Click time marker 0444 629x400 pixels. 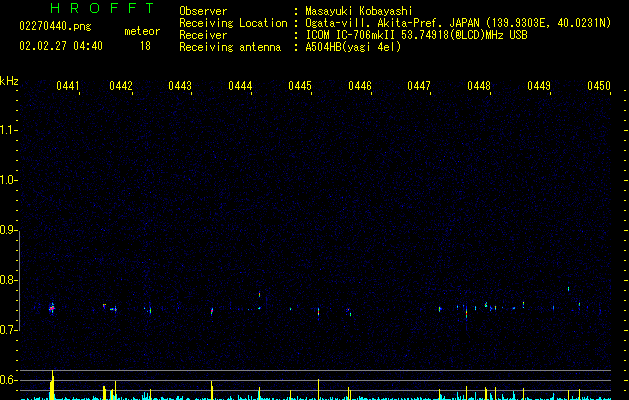(240, 86)
